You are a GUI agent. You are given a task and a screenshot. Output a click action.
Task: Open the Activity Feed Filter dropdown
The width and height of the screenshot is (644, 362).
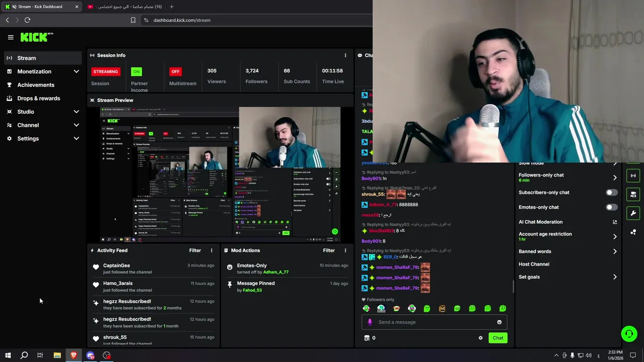195,250
